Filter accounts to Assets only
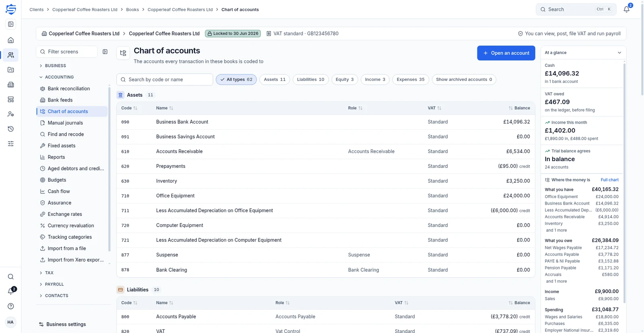 [275, 79]
